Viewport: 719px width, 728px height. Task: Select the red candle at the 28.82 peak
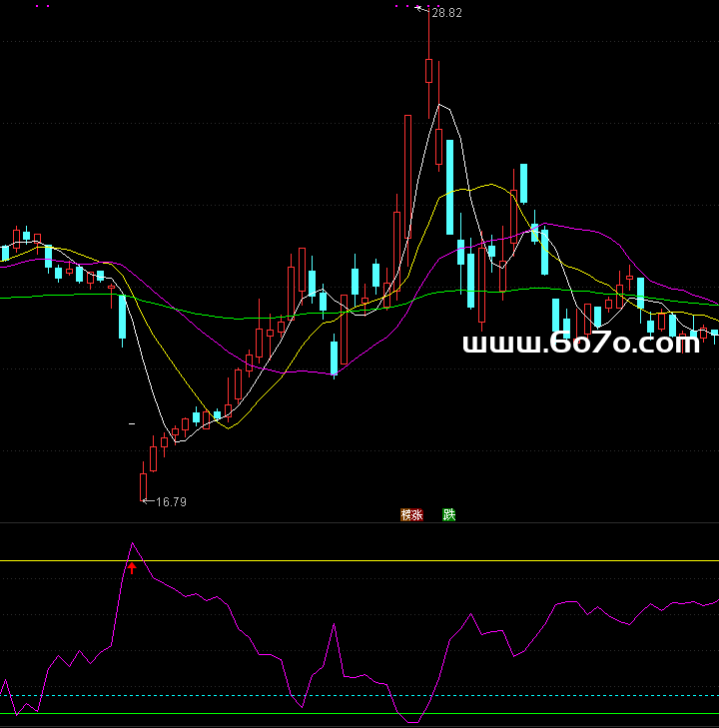pos(428,71)
